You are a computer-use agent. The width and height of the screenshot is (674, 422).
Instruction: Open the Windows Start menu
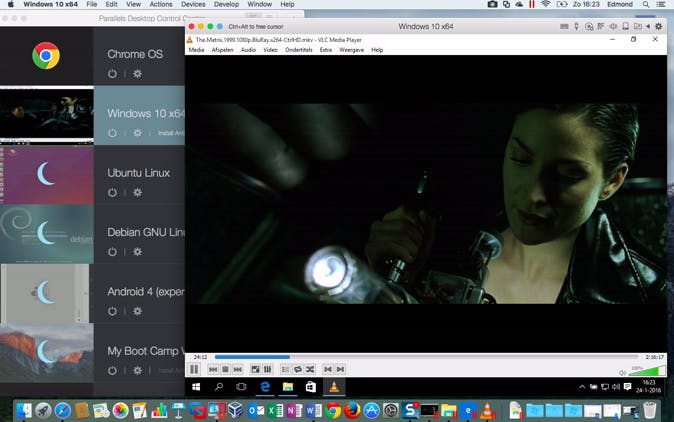[196, 387]
